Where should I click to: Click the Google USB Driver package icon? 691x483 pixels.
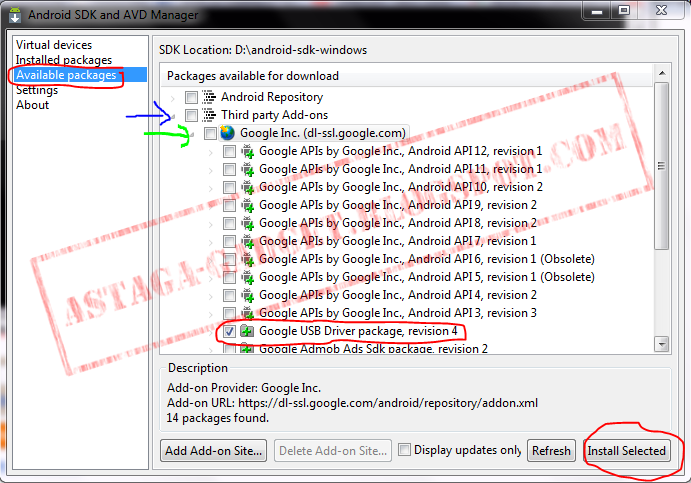[x=247, y=331]
